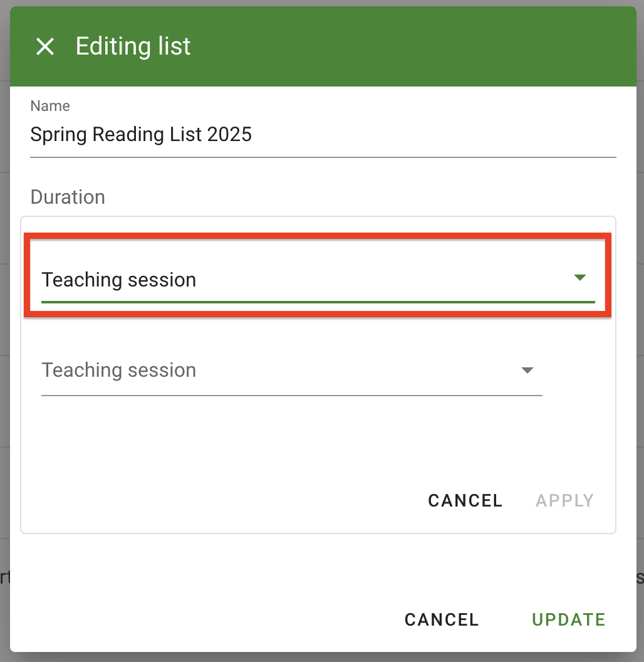Click the dimmed backdrop outside the dialog

pyautogui.click(x=4, y=313)
